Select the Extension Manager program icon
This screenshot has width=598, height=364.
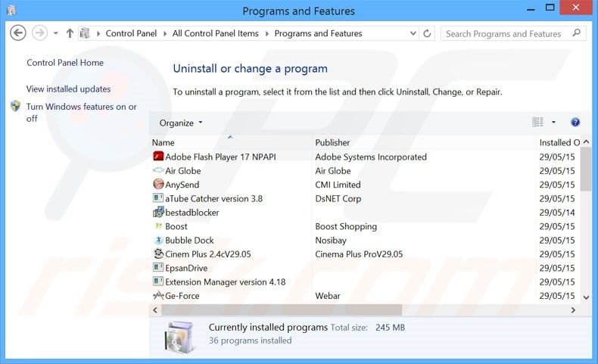point(158,282)
